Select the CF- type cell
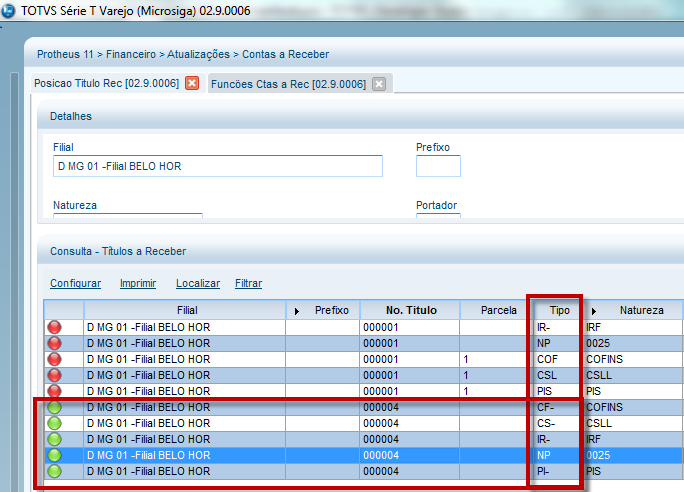 559,407
